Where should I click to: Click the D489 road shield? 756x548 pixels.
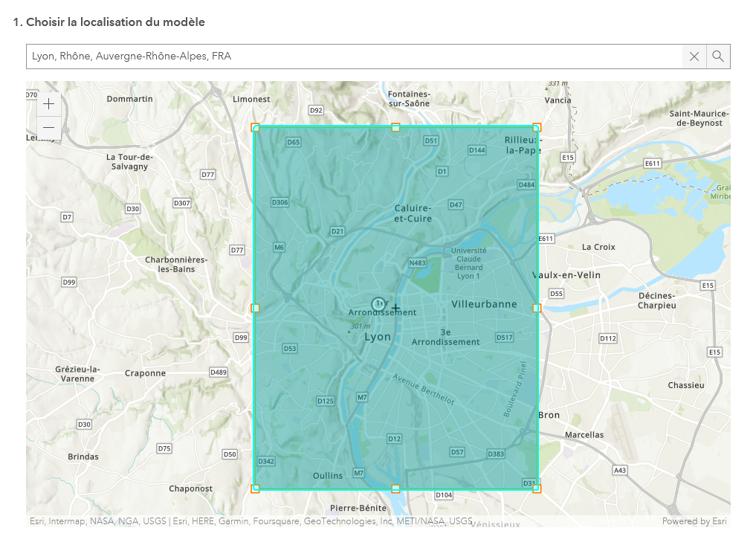click(219, 373)
